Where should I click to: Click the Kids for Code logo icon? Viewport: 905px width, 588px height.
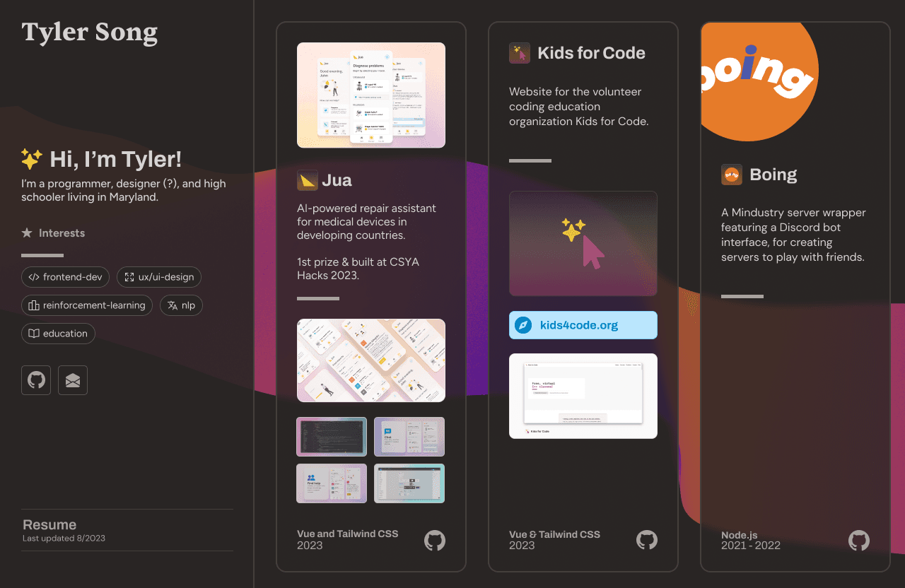tap(520, 53)
